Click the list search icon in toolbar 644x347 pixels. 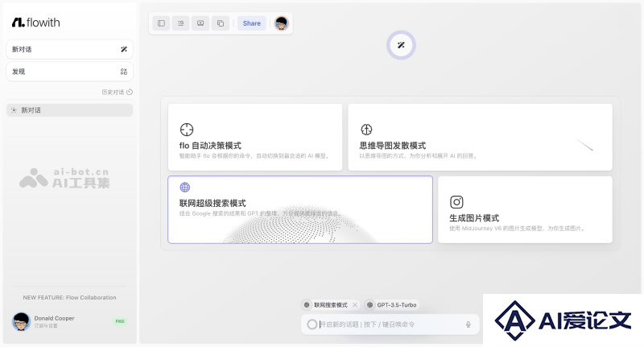tap(180, 23)
